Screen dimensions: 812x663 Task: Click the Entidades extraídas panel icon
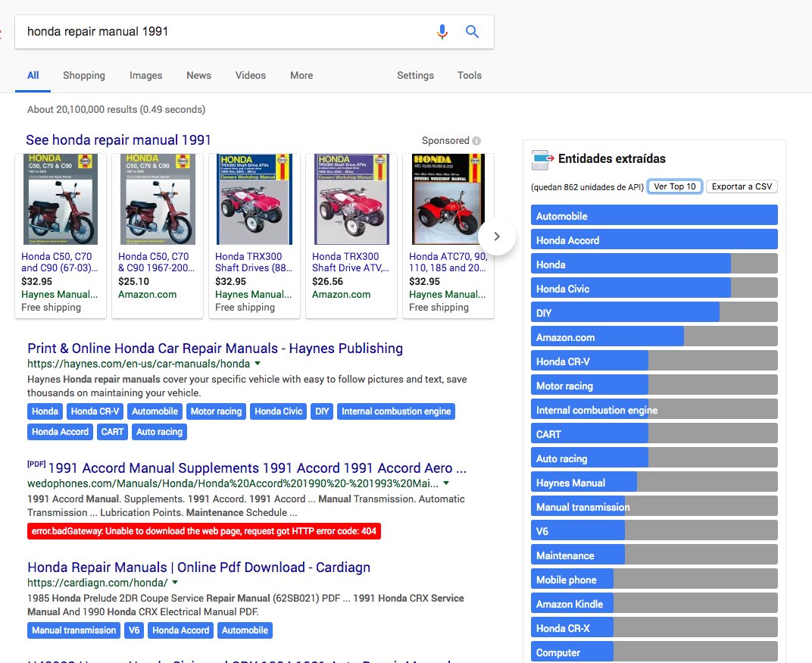pos(542,160)
